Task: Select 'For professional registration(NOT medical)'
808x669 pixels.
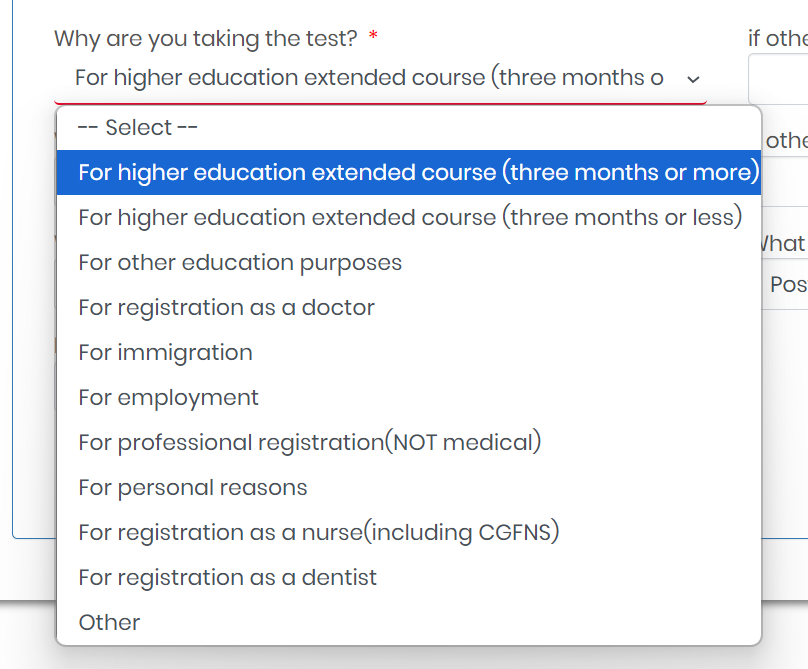Action: pos(309,442)
